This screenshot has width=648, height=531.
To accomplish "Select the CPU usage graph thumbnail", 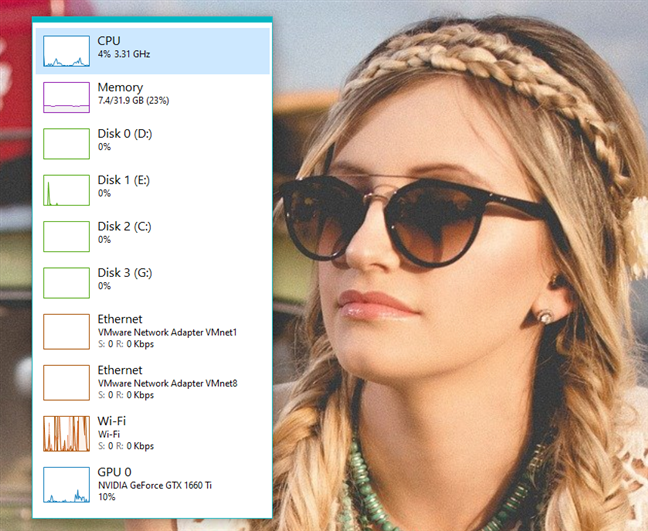I will click(67, 51).
